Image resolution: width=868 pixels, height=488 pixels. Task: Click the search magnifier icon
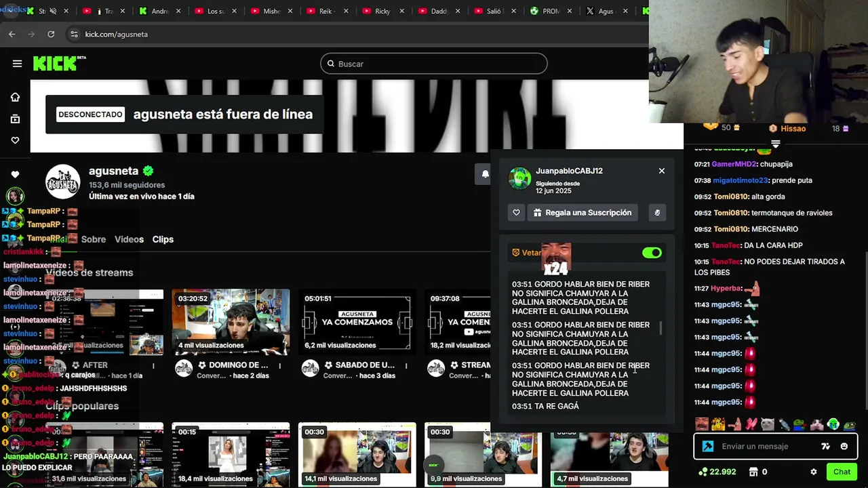coord(331,64)
